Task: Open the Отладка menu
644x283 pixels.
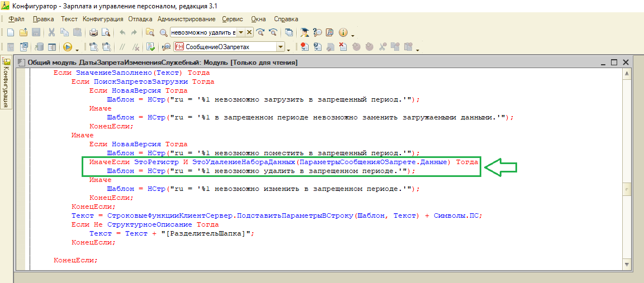Action: click(140, 18)
